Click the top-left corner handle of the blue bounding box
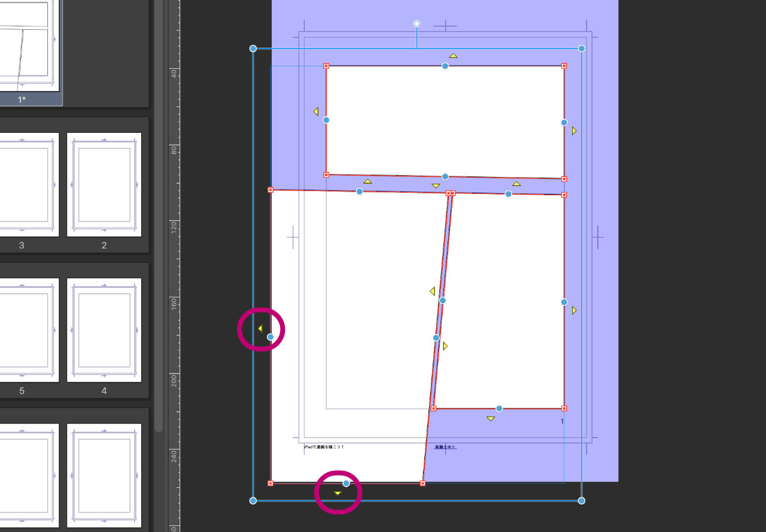Image resolution: width=766 pixels, height=532 pixels. (253, 48)
